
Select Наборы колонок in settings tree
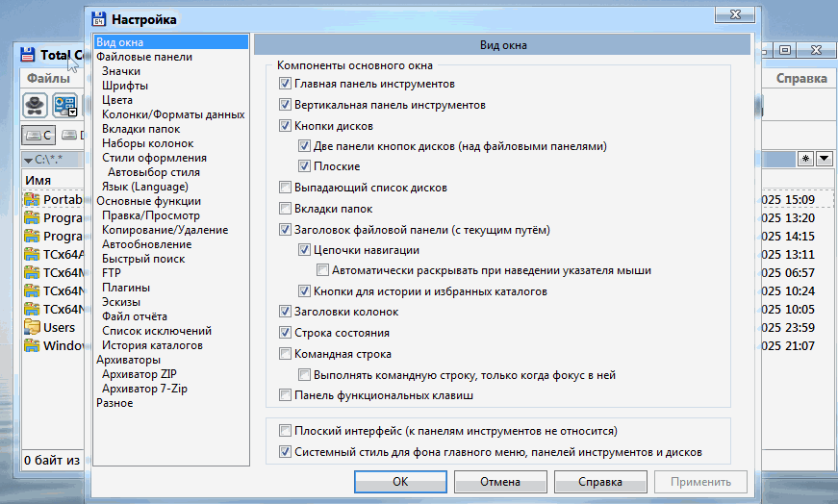coord(148,143)
